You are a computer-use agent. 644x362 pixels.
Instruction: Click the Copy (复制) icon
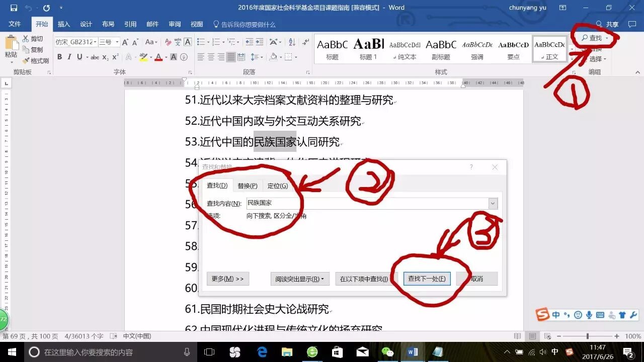26,50
